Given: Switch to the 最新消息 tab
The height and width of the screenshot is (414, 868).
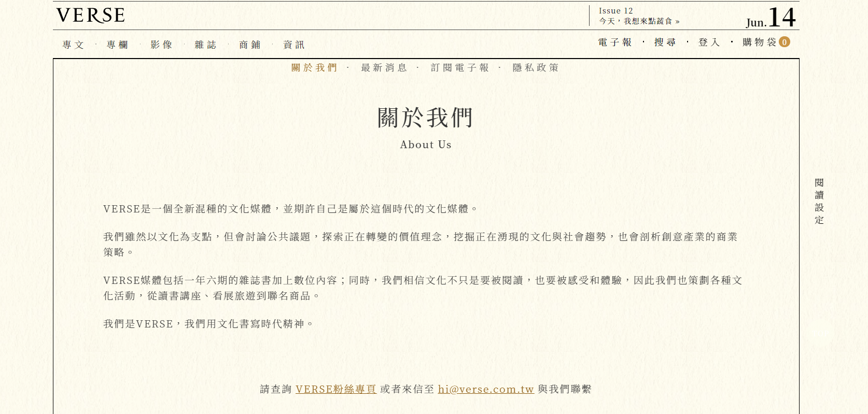Looking at the screenshot, I should coord(384,68).
